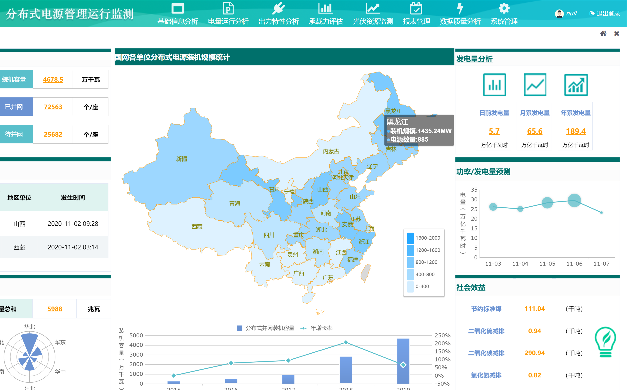The height and width of the screenshot is (390, 627).
Task: Click the daily generation bar chart icon
Action: [x=494, y=85]
